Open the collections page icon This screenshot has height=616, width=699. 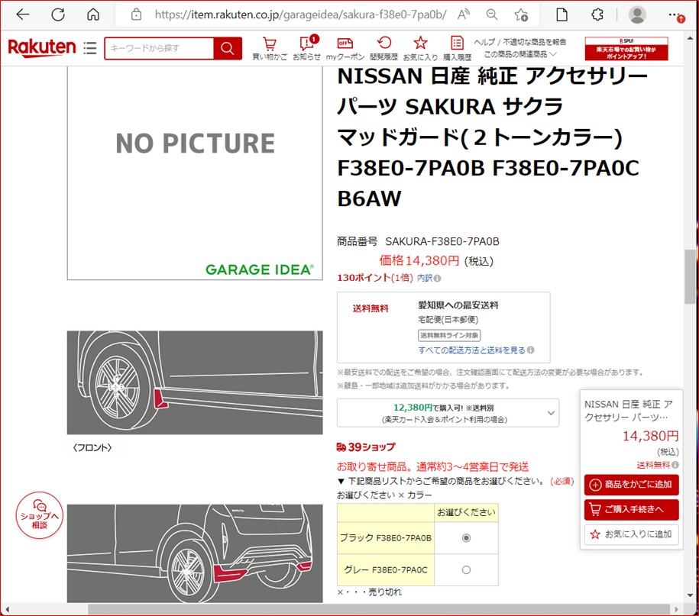coord(561,15)
